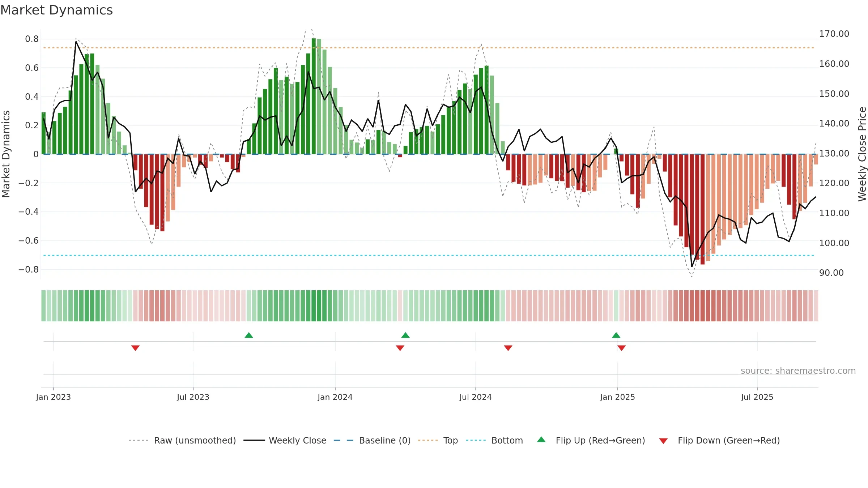Click the red flip-down marker in August 2024
This screenshot has height=488, width=868.
pyautogui.click(x=508, y=348)
